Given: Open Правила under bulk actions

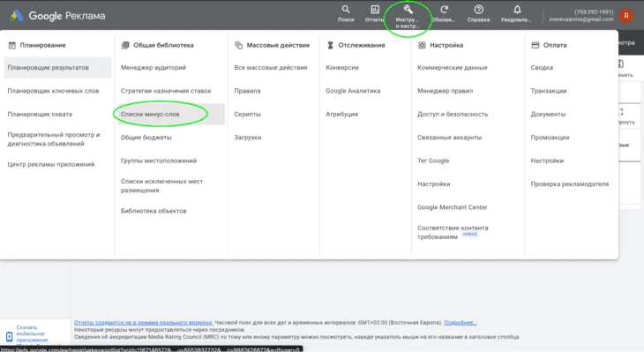Looking at the screenshot, I should (x=247, y=91).
